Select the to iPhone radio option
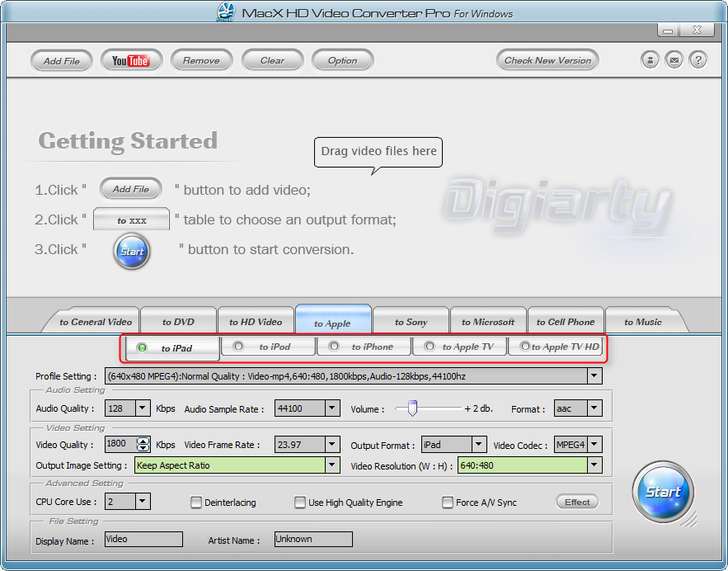The height and width of the screenshot is (571, 728). click(x=334, y=346)
